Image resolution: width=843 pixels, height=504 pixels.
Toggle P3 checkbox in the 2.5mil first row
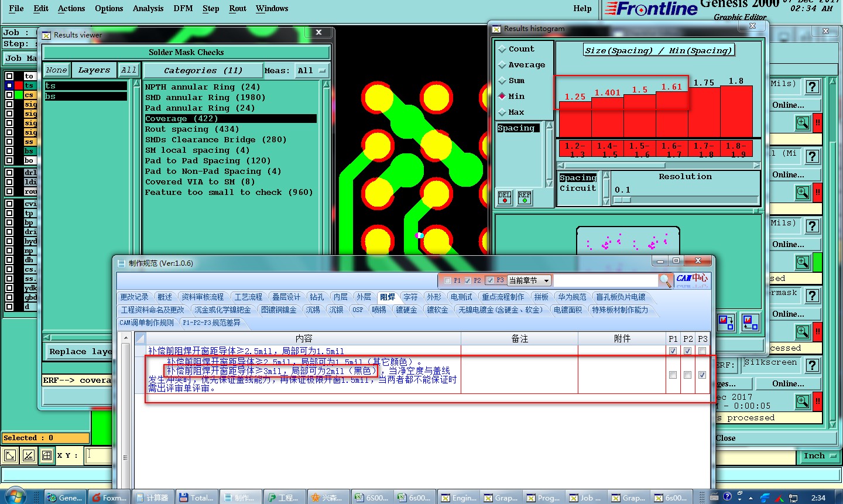pyautogui.click(x=702, y=351)
